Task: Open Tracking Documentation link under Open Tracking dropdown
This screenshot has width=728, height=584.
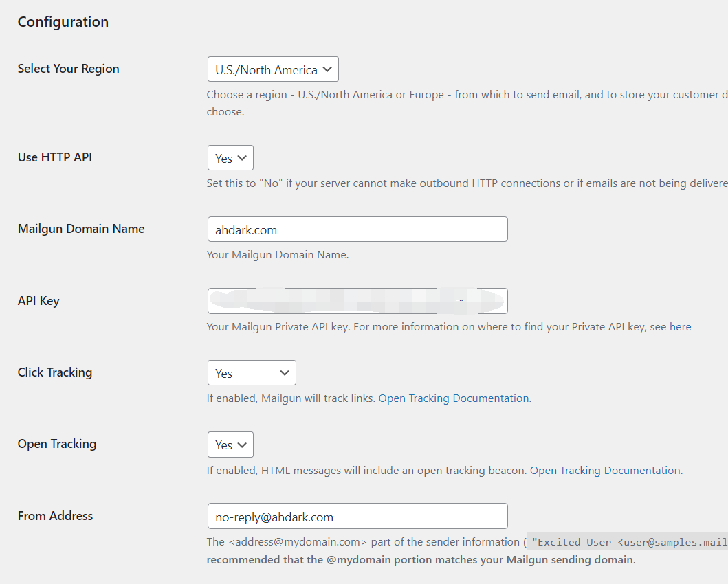Action: point(605,471)
